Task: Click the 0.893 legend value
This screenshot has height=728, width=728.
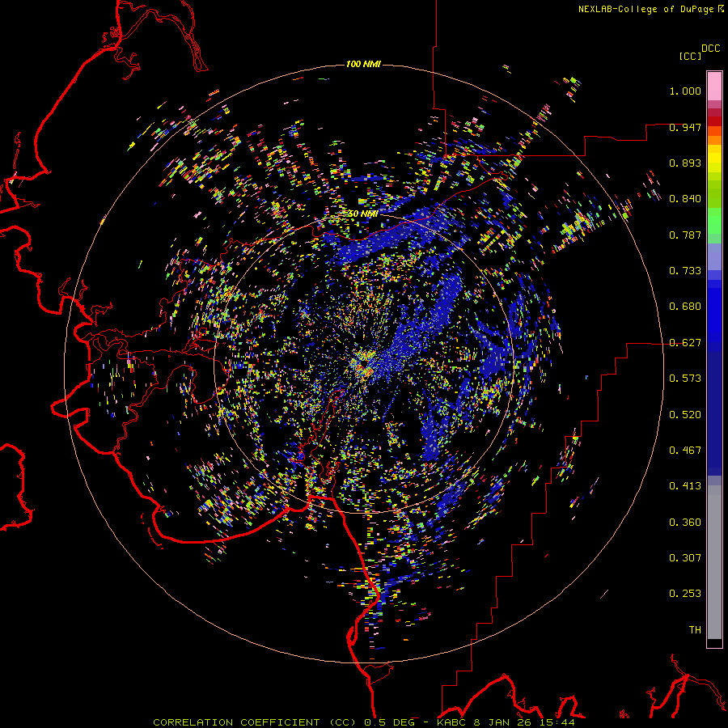Action: (685, 163)
